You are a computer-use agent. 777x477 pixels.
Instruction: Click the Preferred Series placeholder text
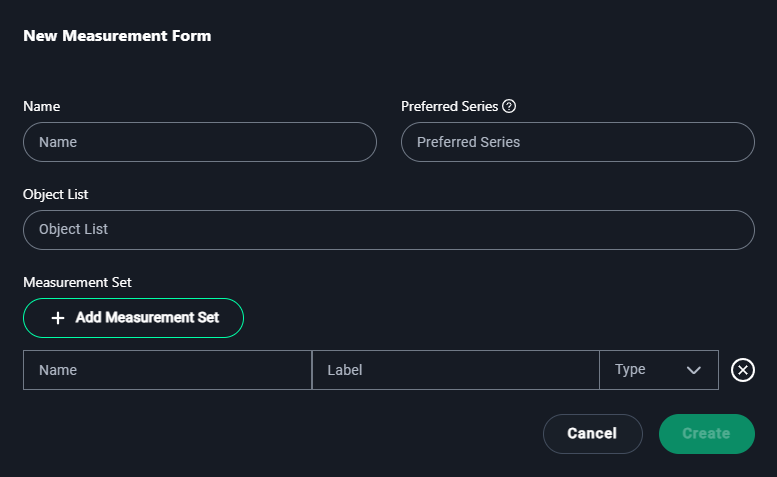pos(468,142)
